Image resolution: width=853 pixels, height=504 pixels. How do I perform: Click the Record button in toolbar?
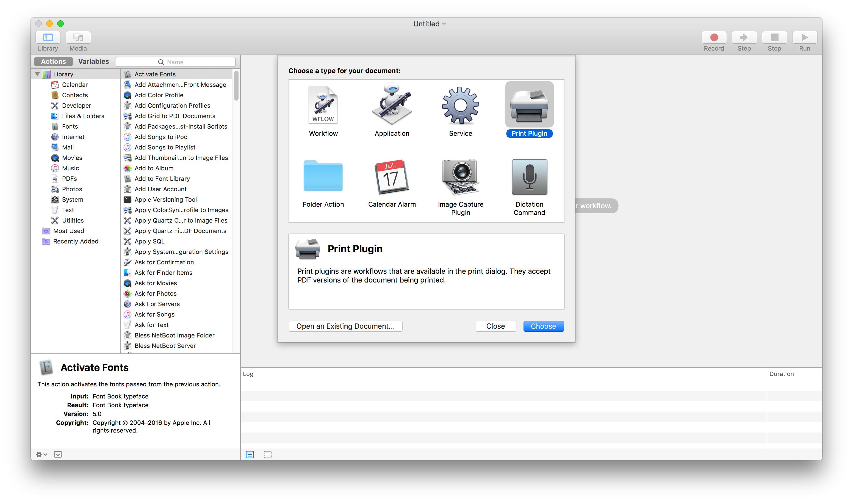(x=714, y=37)
